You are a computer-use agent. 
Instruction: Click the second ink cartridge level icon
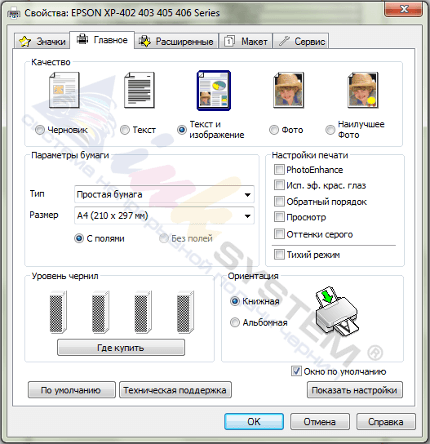click(100, 312)
